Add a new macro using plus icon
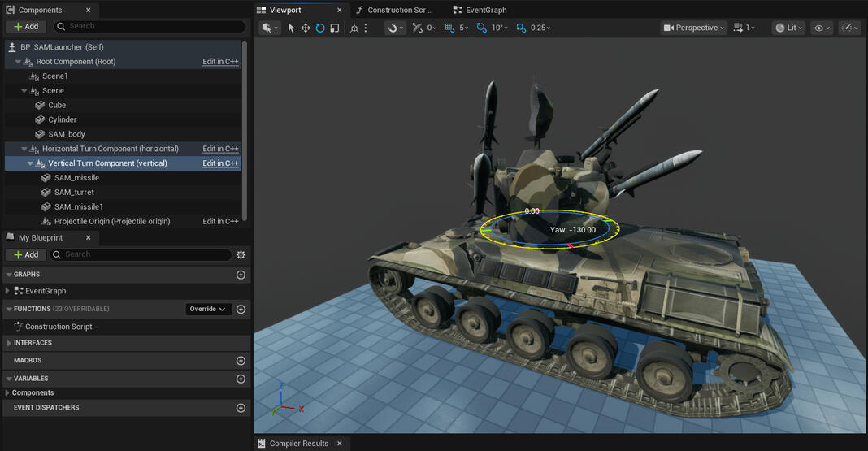868x451 pixels. pyautogui.click(x=241, y=361)
